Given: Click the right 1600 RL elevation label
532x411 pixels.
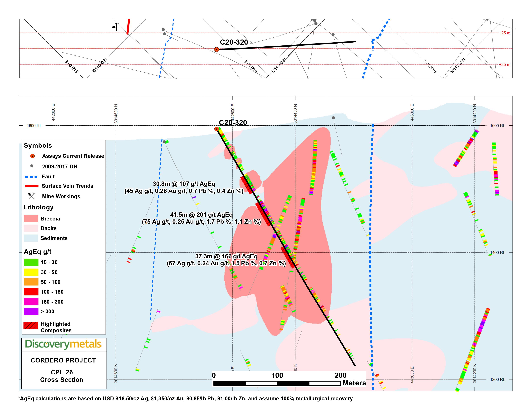Looking at the screenshot, I should (497, 126).
